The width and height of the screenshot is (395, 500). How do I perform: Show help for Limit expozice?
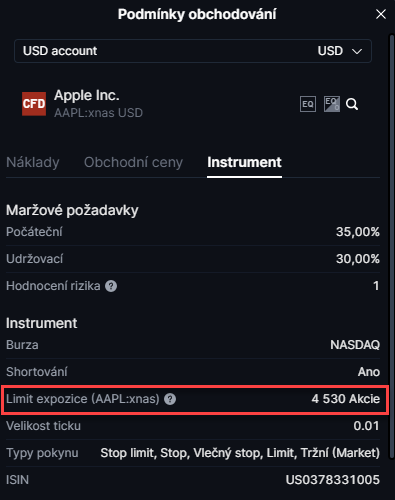(170, 399)
